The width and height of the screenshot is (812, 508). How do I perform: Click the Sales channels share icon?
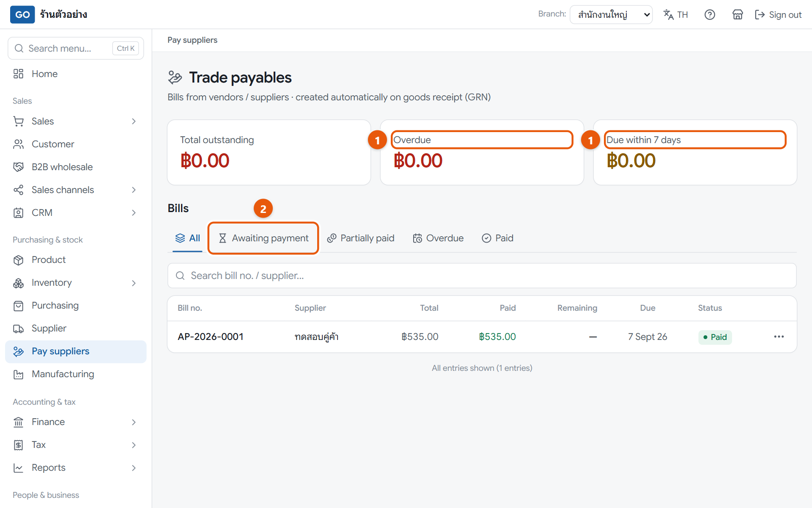tap(18, 190)
